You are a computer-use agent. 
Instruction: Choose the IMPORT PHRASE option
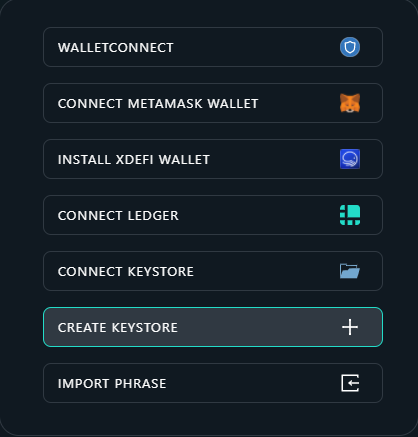[x=213, y=383]
